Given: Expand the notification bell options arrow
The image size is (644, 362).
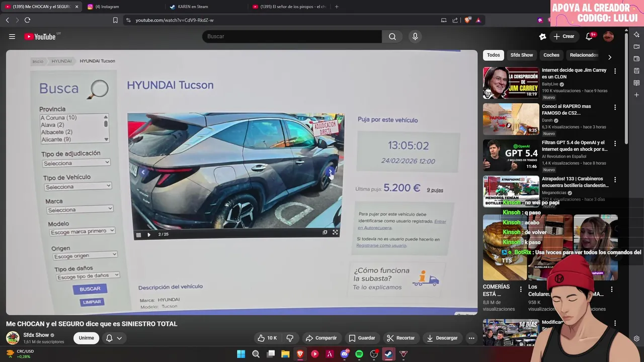Looking at the screenshot, I should coord(119,338).
